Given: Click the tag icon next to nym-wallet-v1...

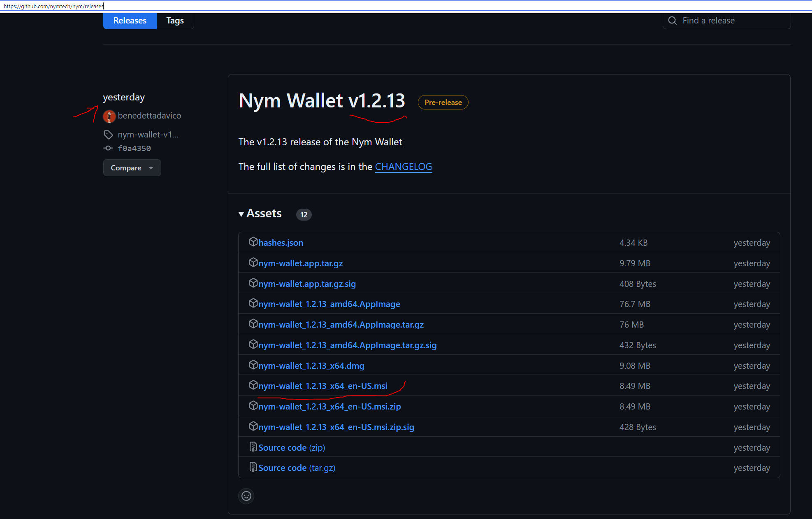Looking at the screenshot, I should (x=108, y=135).
